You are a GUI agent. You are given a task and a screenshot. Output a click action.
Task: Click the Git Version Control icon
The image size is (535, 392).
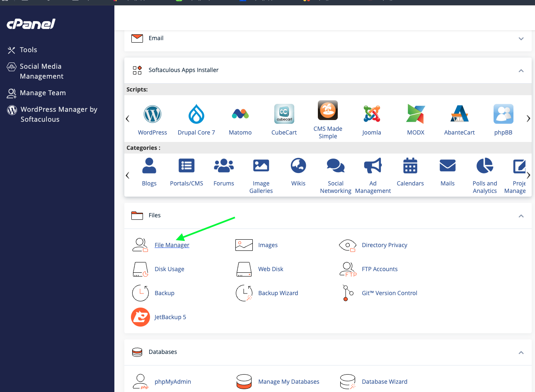(348, 293)
